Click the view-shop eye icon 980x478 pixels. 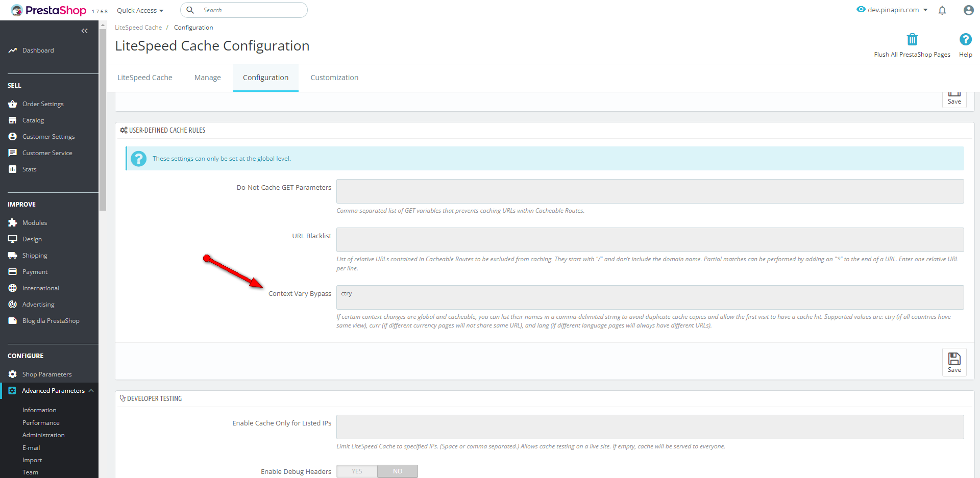(861, 10)
